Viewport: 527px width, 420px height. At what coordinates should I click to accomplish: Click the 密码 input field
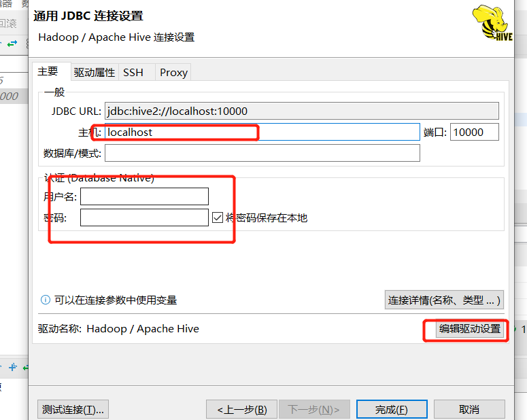[144, 217]
